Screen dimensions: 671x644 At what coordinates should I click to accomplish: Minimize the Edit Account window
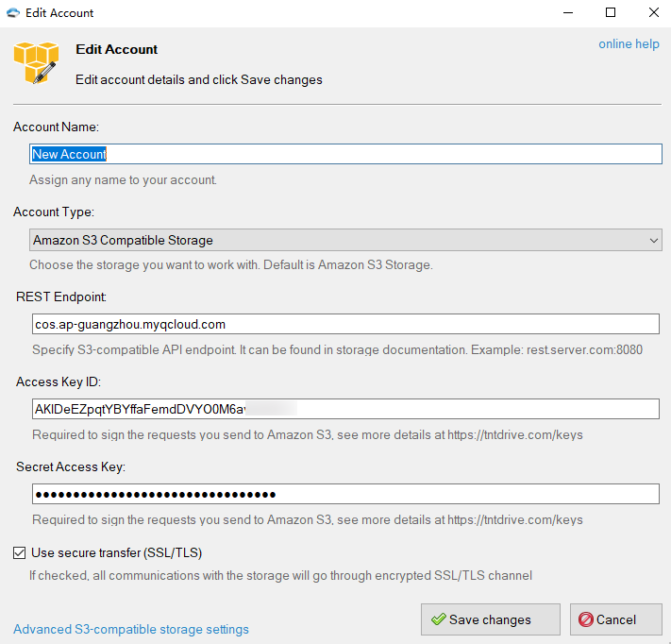[567, 13]
